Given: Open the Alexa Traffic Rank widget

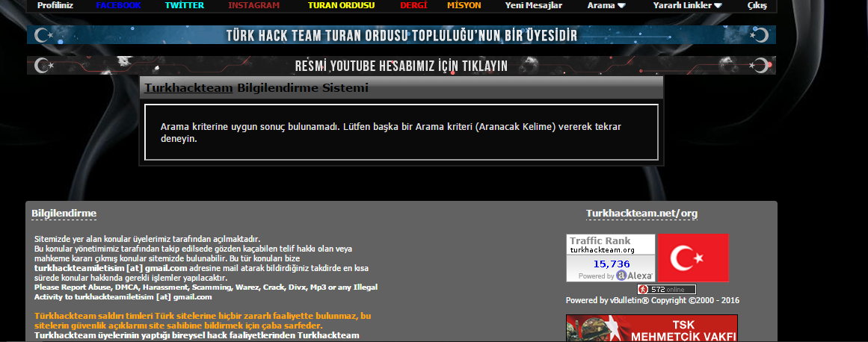Looking at the screenshot, I should 611,258.
